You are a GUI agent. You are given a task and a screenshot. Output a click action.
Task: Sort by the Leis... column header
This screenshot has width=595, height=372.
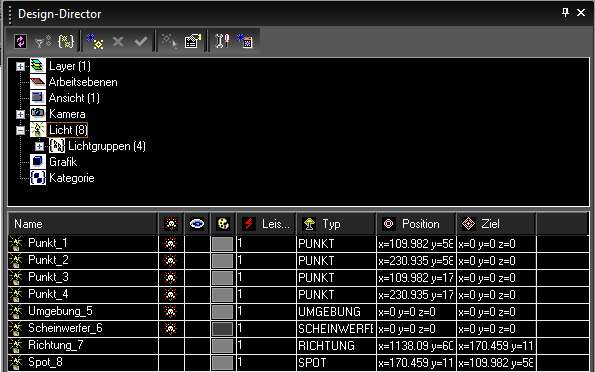266,224
